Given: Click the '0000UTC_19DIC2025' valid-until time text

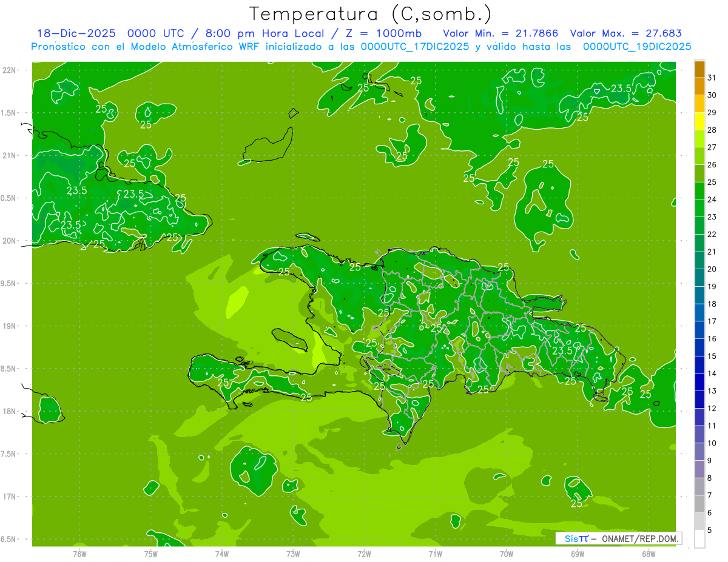Looking at the screenshot, I should tap(637, 47).
